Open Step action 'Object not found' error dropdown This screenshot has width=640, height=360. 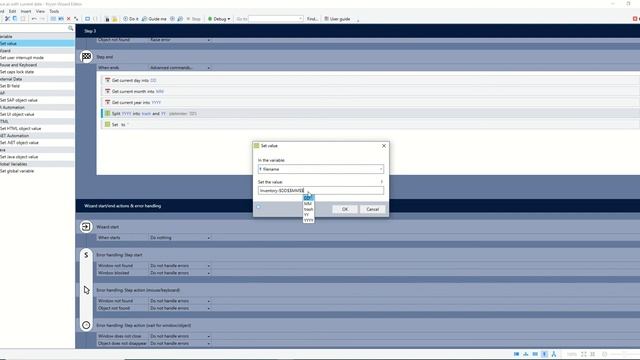(180, 308)
